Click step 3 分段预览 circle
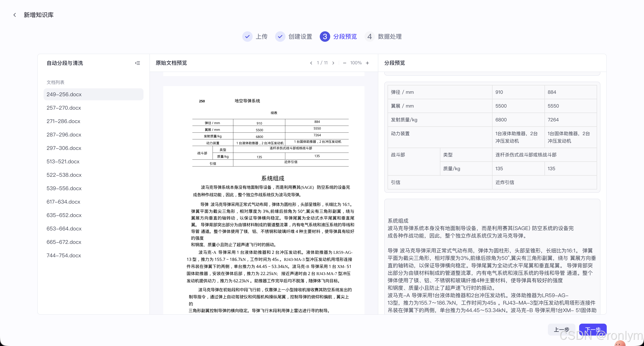644x346 pixels. [x=325, y=37]
